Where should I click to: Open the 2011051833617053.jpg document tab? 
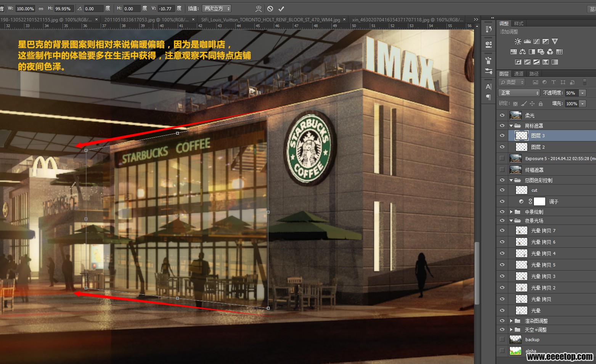[x=146, y=19]
